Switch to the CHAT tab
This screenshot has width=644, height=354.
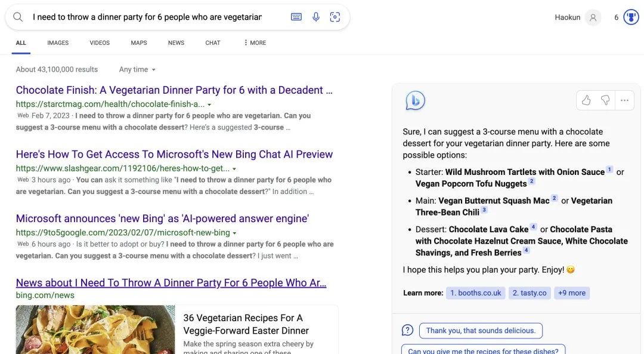213,43
